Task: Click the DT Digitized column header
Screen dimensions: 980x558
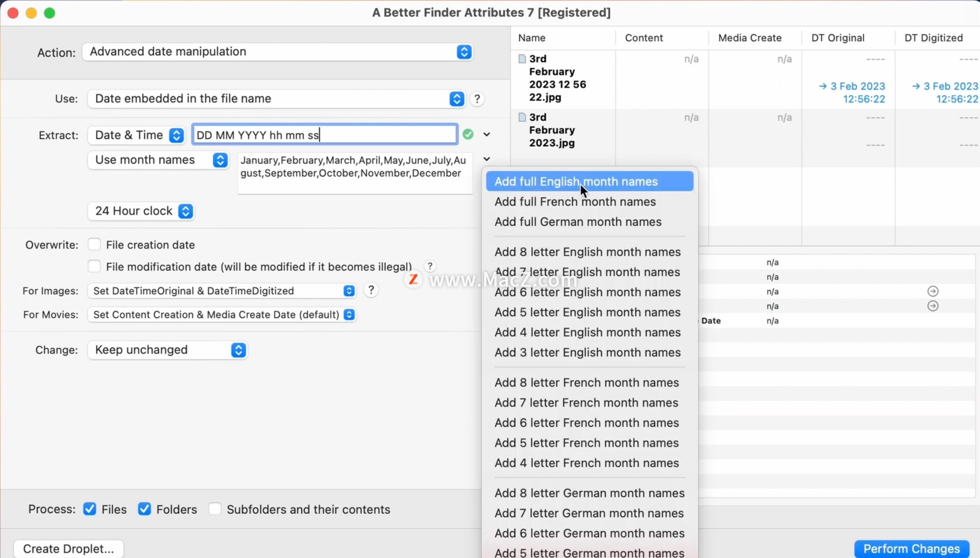Action: tap(938, 38)
